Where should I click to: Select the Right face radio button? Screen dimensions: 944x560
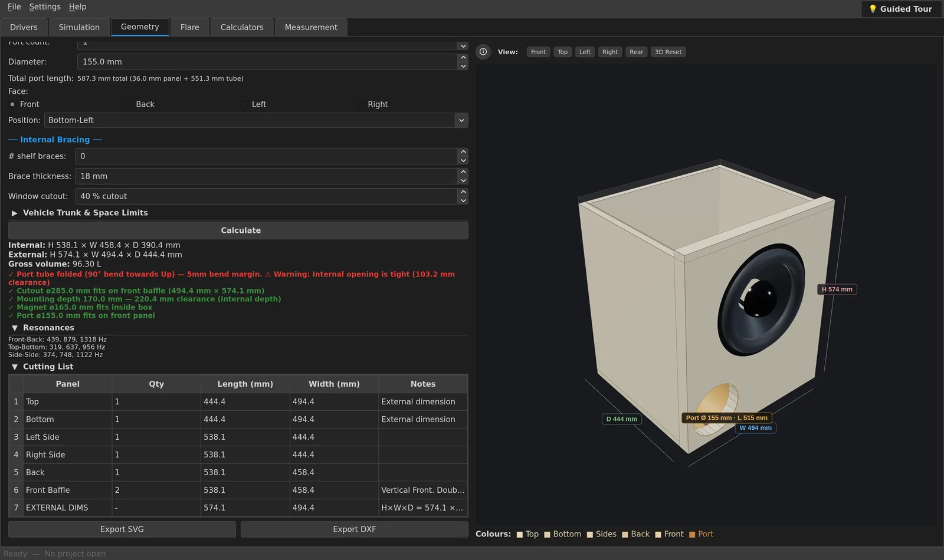360,104
